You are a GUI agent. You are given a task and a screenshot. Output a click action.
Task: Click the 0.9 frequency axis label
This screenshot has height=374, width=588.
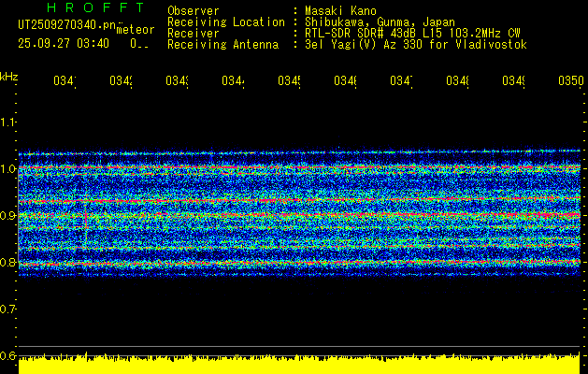point(8,216)
